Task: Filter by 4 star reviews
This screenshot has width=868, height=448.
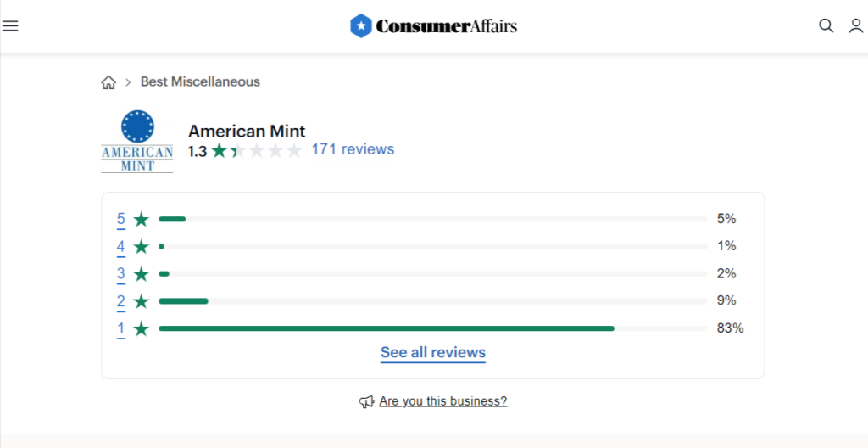Action: (x=120, y=246)
